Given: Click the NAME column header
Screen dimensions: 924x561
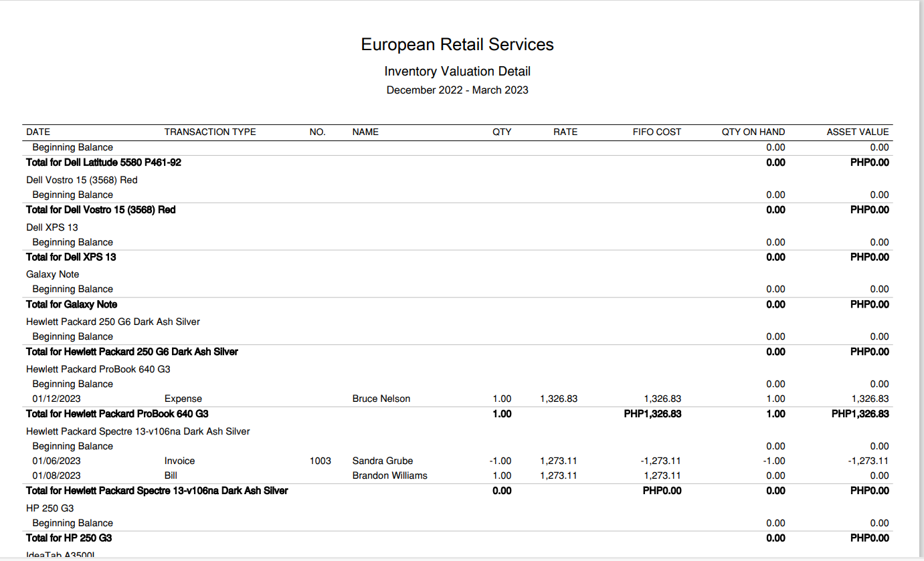Looking at the screenshot, I should [x=365, y=132].
